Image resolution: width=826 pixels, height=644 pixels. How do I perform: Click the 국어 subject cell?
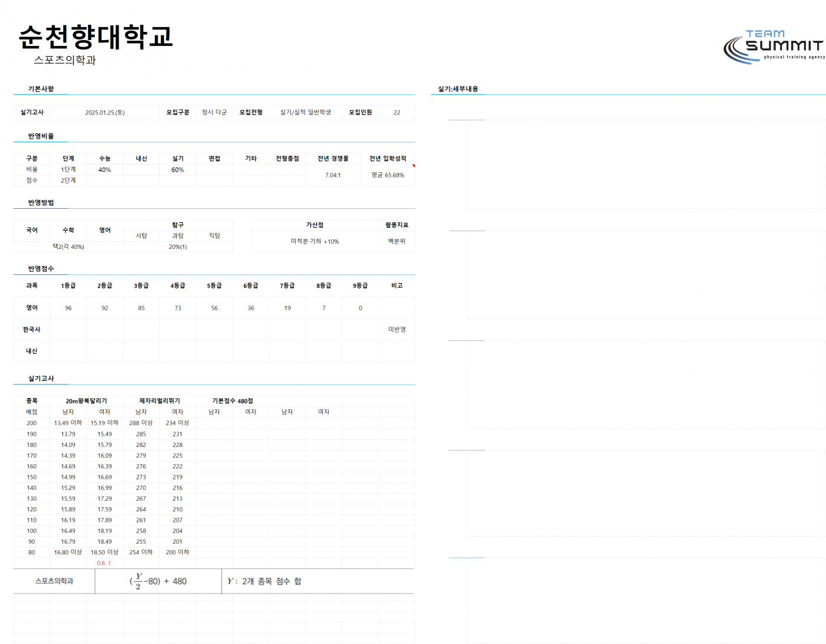click(32, 231)
